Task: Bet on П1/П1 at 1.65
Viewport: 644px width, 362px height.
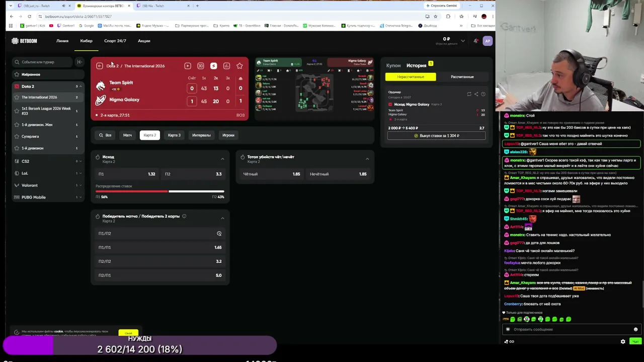Action: click(160, 247)
